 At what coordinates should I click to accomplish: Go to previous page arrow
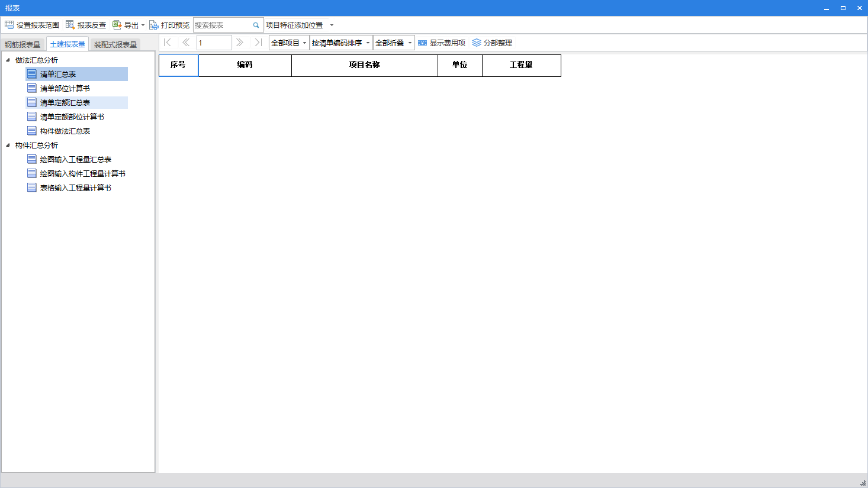[x=186, y=43]
